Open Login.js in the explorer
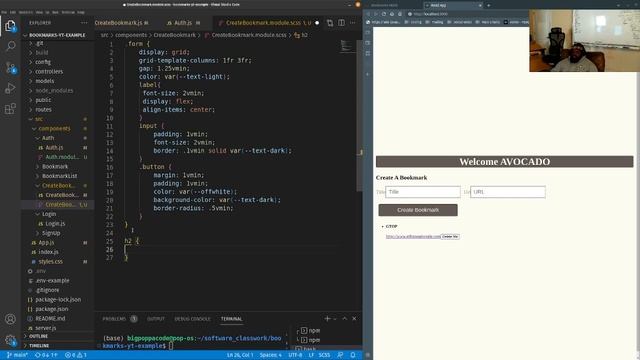The height and width of the screenshot is (360, 640). point(55,224)
